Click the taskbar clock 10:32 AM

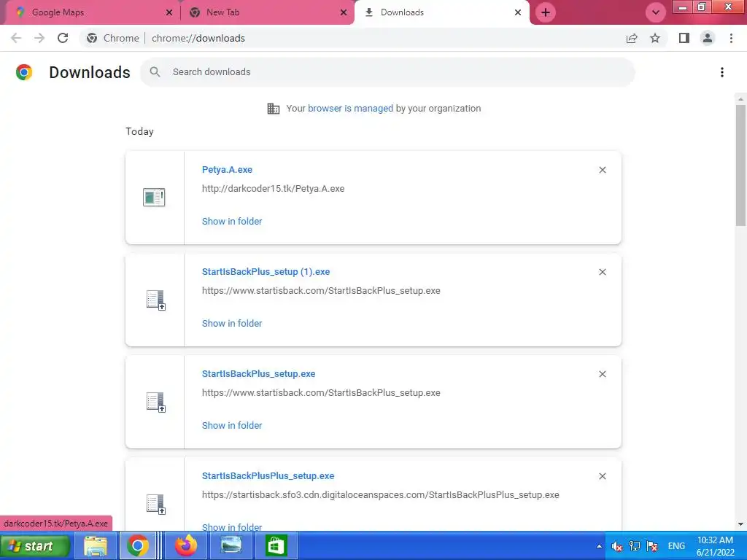pos(715,540)
